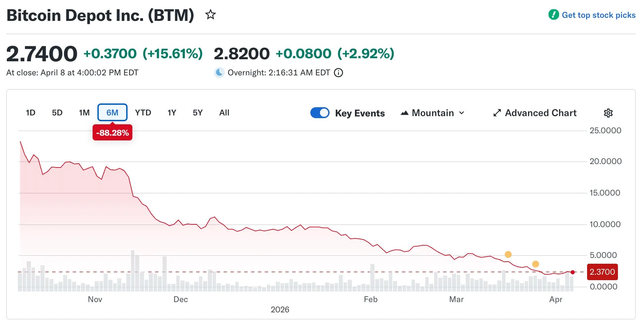
Task: Click the second orange key event dot
Action: [536, 264]
